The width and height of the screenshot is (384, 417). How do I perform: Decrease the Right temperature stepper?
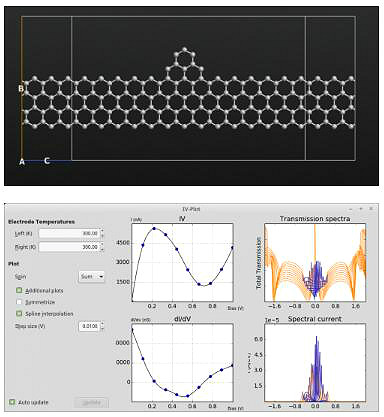point(102,249)
